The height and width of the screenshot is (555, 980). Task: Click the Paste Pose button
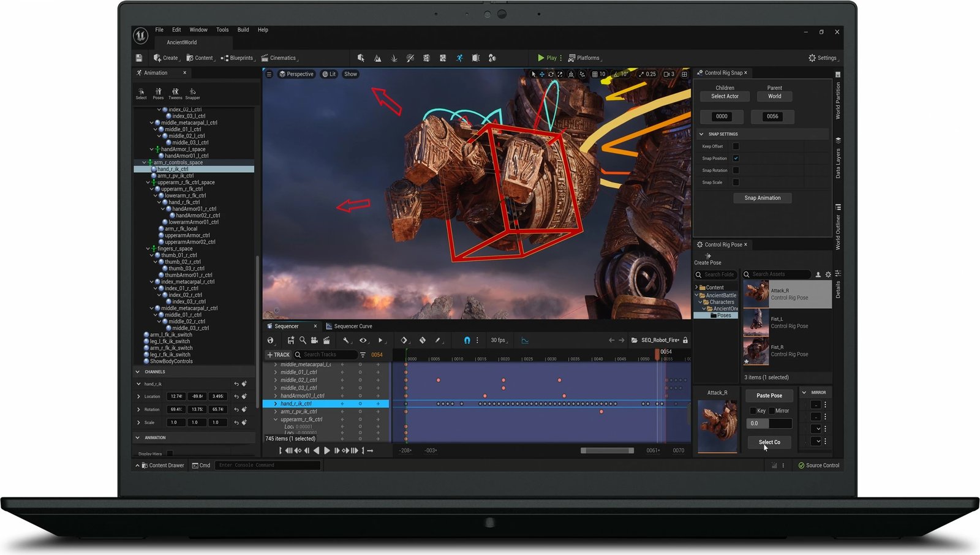(769, 396)
